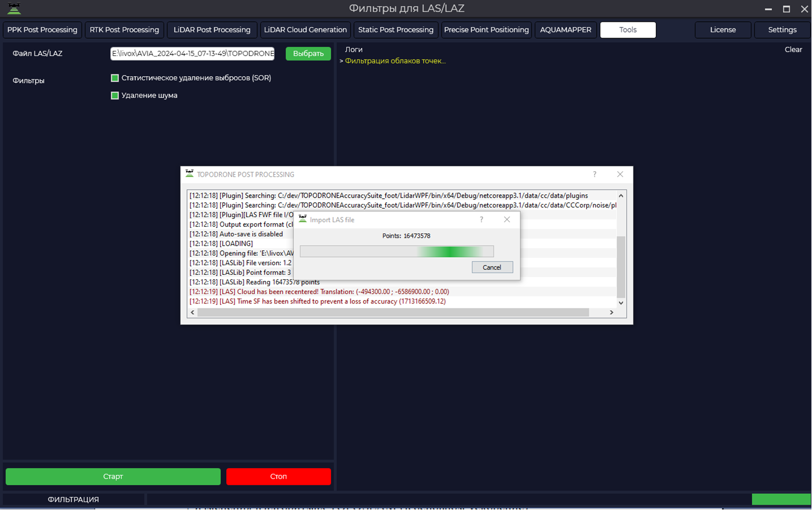Click the drone icon of TOPODRONE POST PROCESSING dialog
Screen dimensions: 812x510
(190, 174)
